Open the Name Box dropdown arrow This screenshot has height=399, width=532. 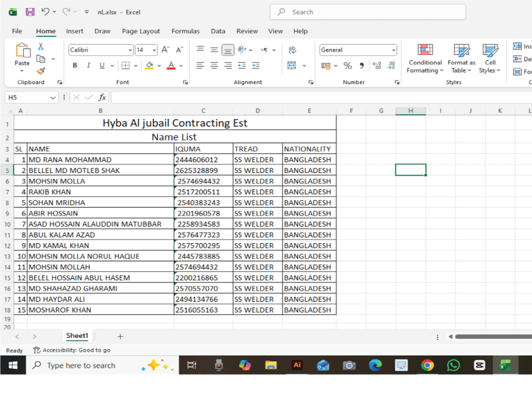click(53, 98)
